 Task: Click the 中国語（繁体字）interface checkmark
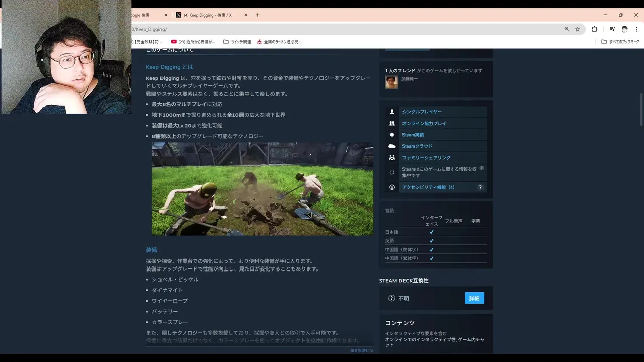click(x=431, y=258)
